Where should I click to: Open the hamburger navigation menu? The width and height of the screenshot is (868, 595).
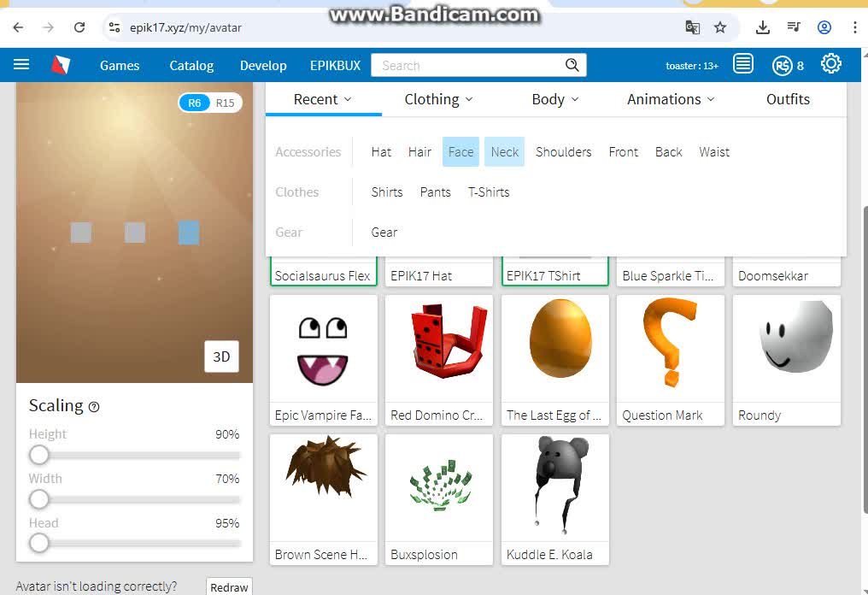(21, 65)
